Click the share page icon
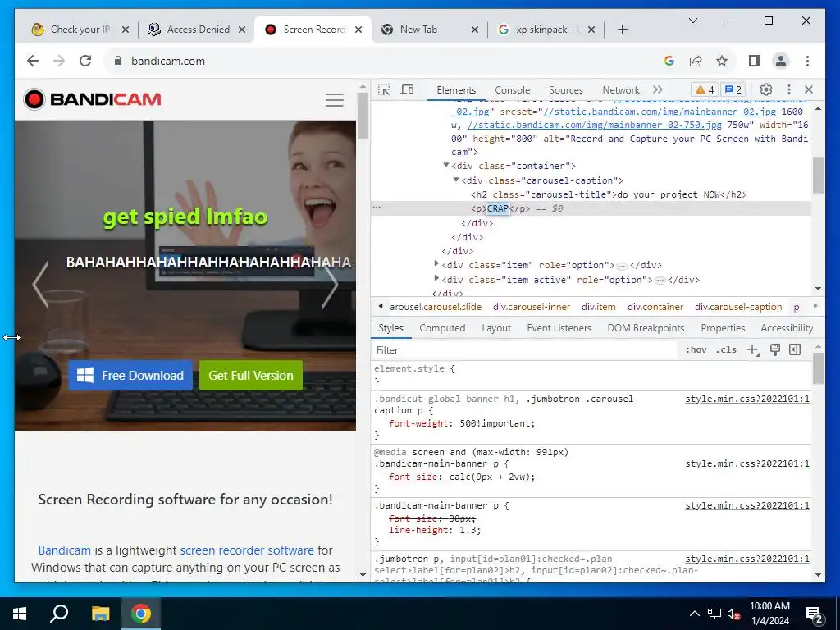This screenshot has width=840, height=630. [696, 61]
